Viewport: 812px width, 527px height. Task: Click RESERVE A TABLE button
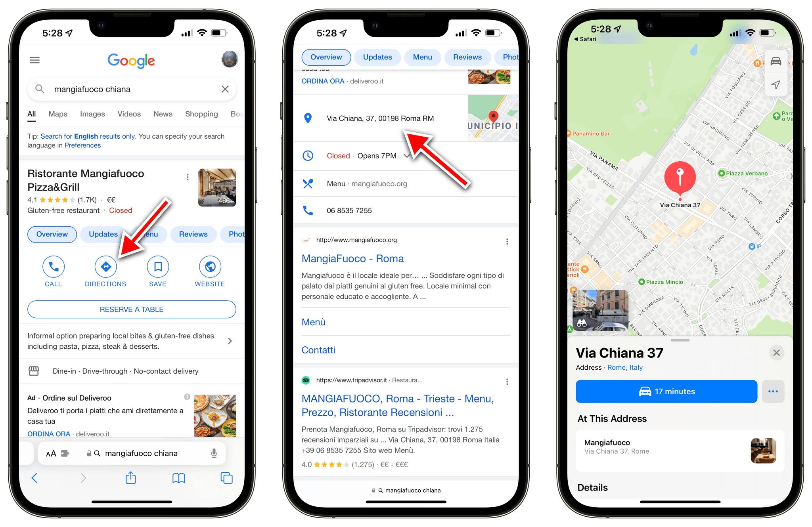tap(131, 309)
